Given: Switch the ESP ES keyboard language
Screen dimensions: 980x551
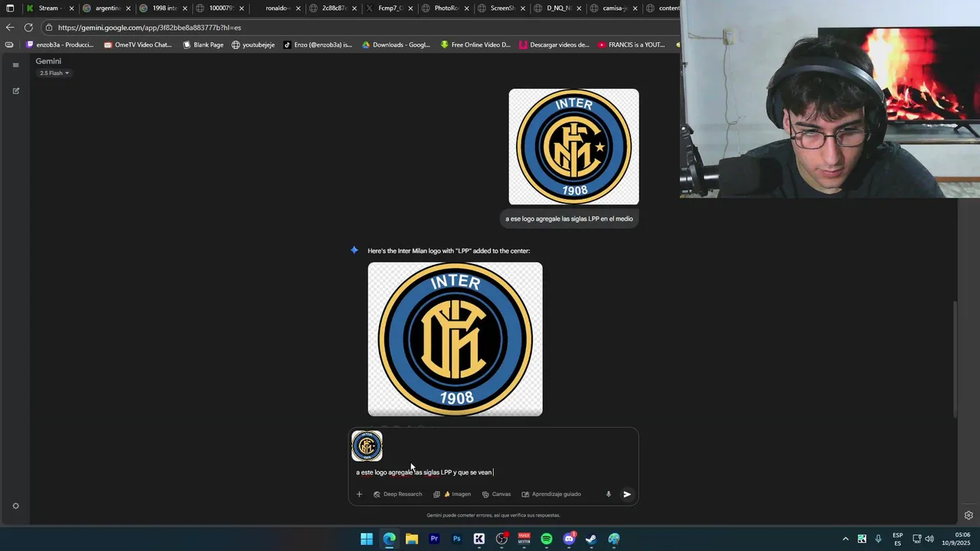Looking at the screenshot, I should 897,539.
